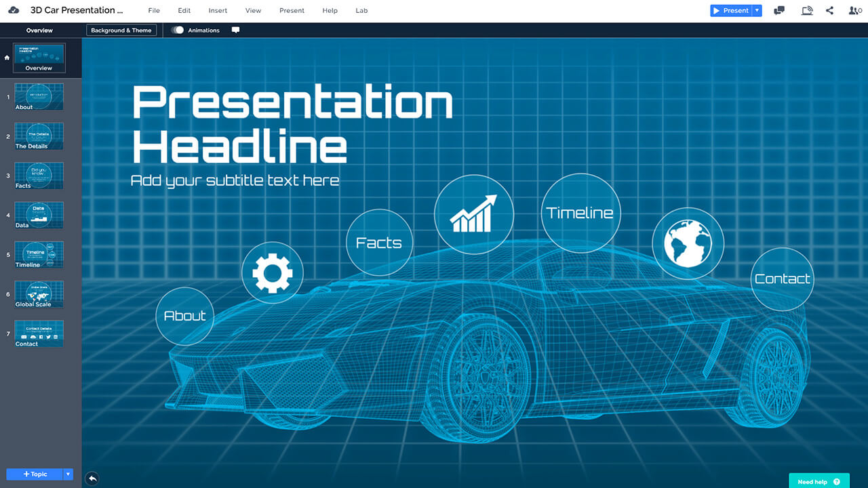Select the Global Scale slide thumbnail
Screen dimensions: 868x488
pyautogui.click(x=39, y=294)
